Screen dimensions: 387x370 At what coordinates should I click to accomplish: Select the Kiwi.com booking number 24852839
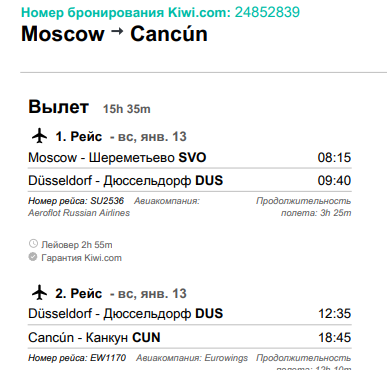pos(267,12)
